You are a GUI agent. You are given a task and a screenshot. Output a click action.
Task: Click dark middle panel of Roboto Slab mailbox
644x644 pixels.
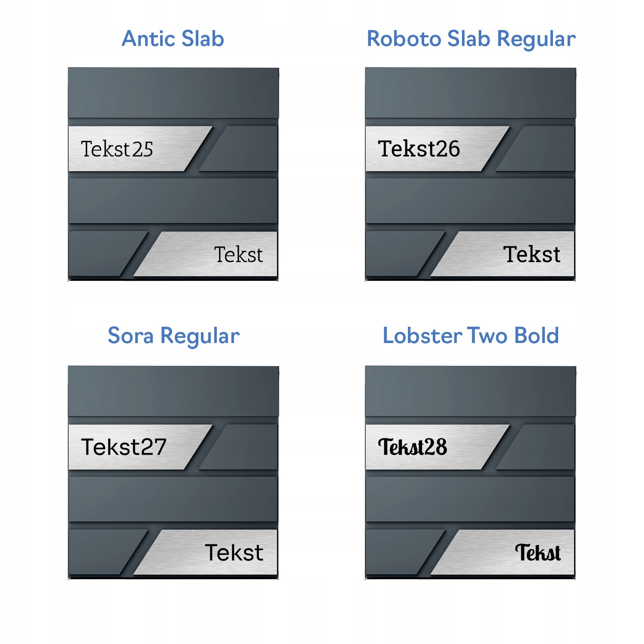pos(470,200)
